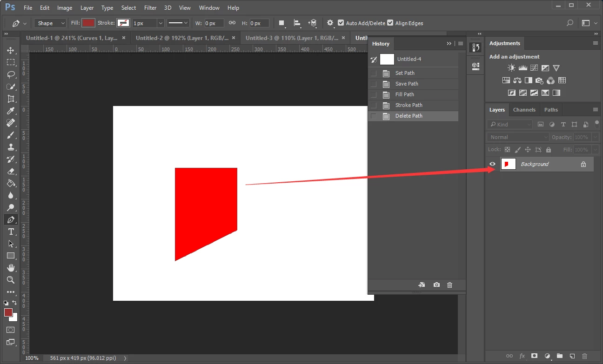This screenshot has width=603, height=364.
Task: Open the Window menu
Action: (x=209, y=7)
